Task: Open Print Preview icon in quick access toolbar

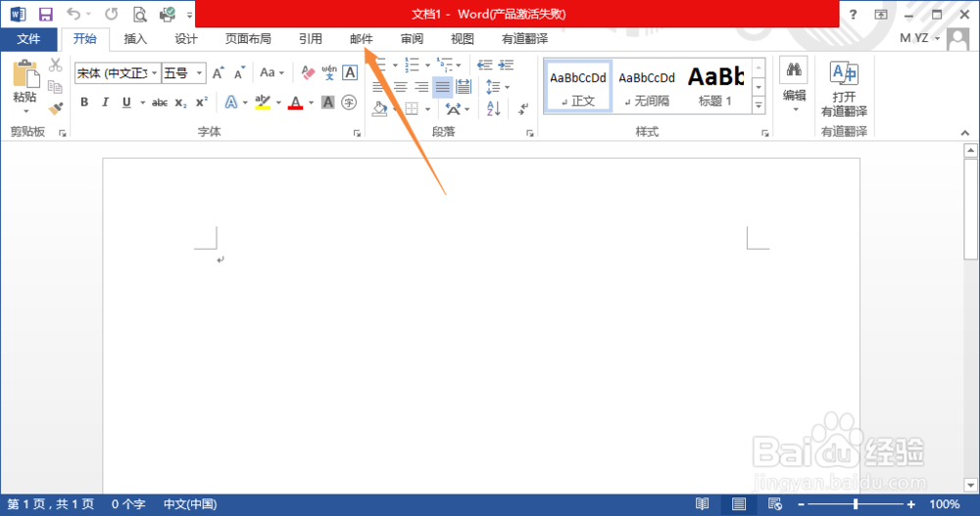Action: point(140,14)
